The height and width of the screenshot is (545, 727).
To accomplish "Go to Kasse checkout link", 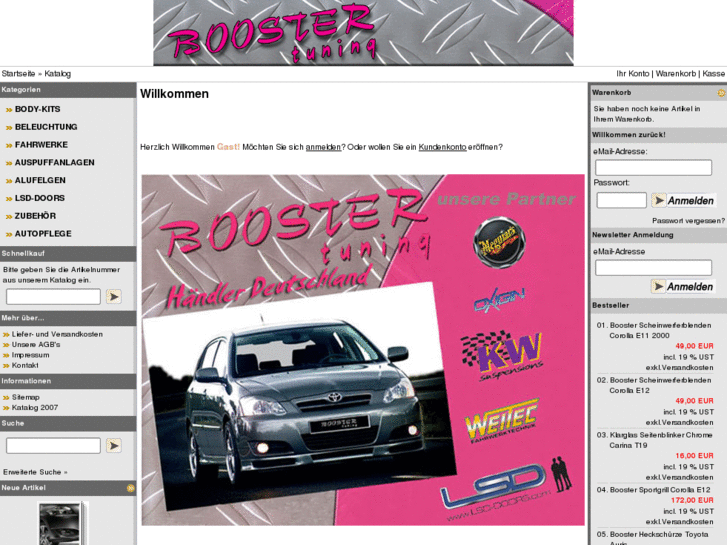I will pos(714,74).
